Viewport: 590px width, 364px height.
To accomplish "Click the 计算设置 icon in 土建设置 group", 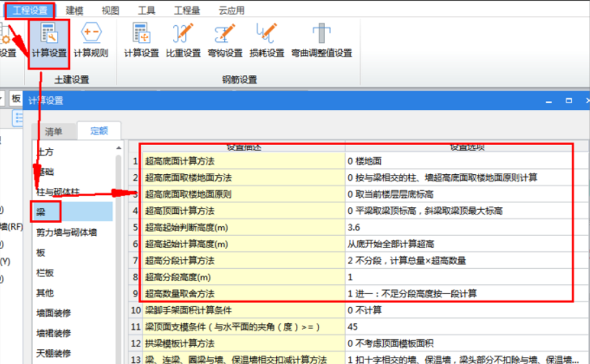I will click(49, 40).
